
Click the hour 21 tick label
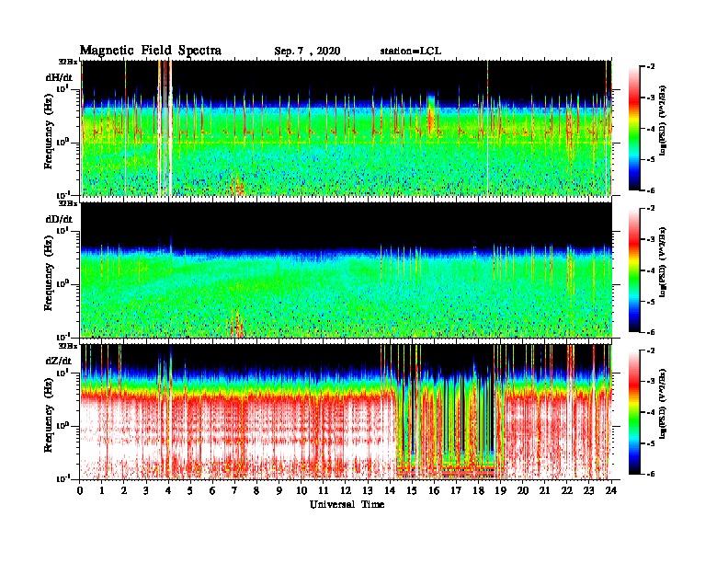point(544,490)
